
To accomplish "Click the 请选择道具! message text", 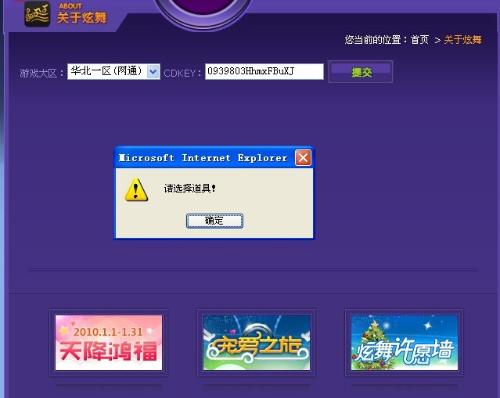I will point(190,188).
